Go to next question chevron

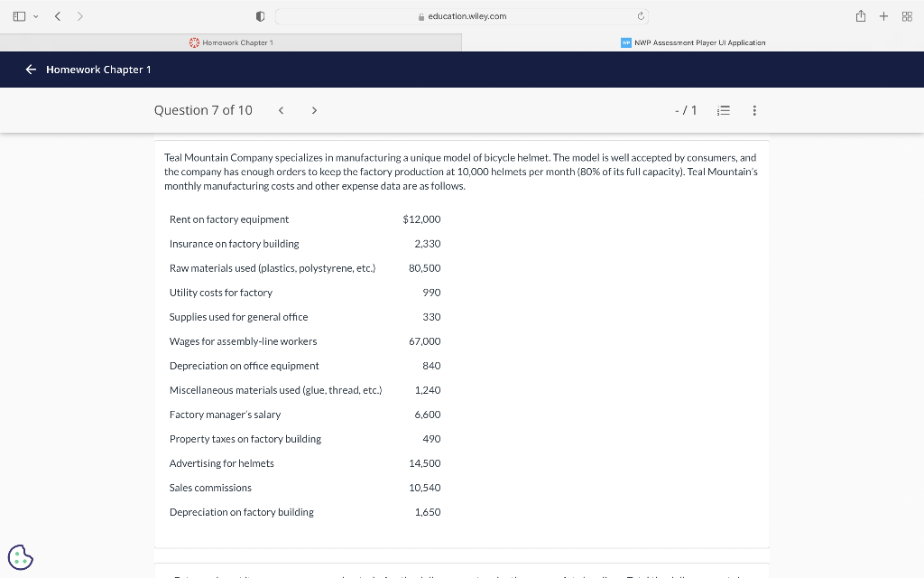tap(314, 110)
